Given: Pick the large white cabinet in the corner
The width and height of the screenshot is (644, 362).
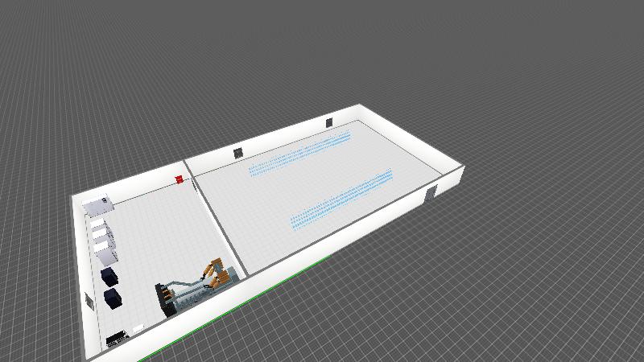Looking at the screenshot, I should 98,206.
